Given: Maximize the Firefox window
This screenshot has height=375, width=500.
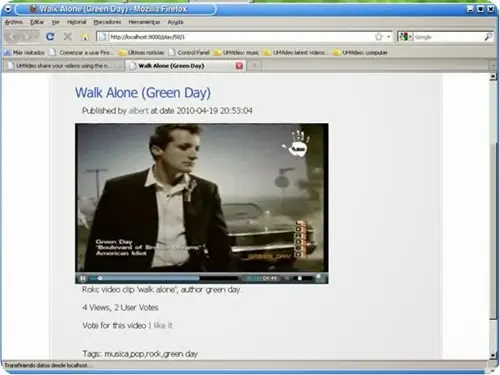Looking at the screenshot, I should [x=480, y=9].
